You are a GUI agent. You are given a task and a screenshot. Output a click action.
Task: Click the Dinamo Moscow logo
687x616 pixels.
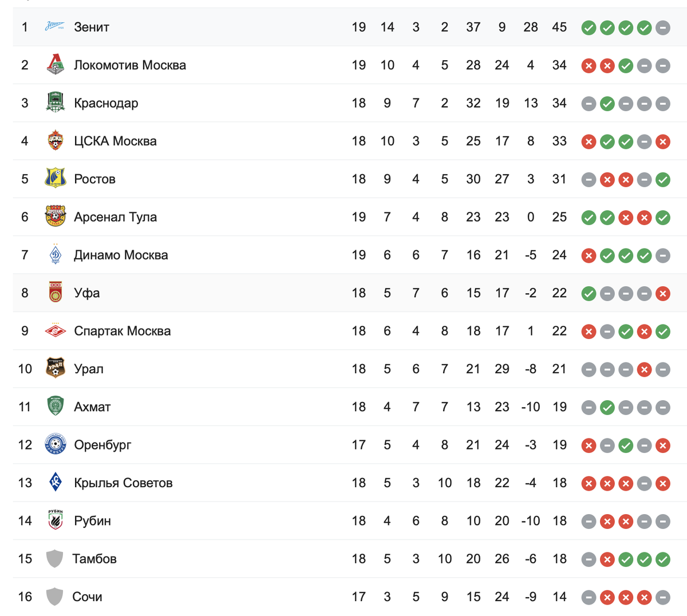(55, 255)
